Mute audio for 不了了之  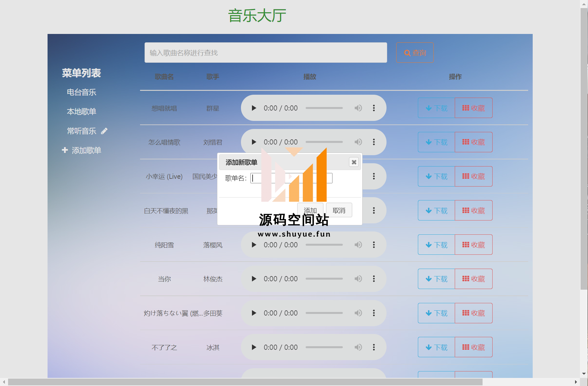point(358,347)
